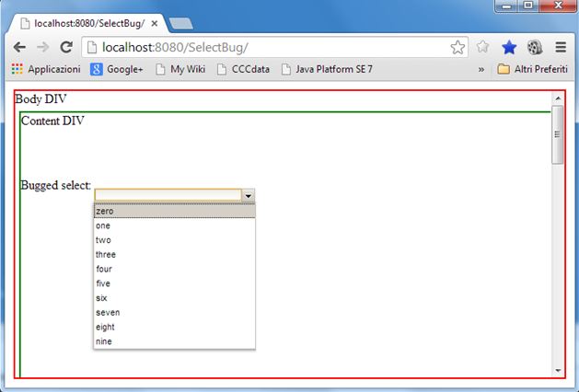The width and height of the screenshot is (579, 392).
Task: Click the address bar showing localhost:8080/SelectBug/
Action: click(274, 47)
